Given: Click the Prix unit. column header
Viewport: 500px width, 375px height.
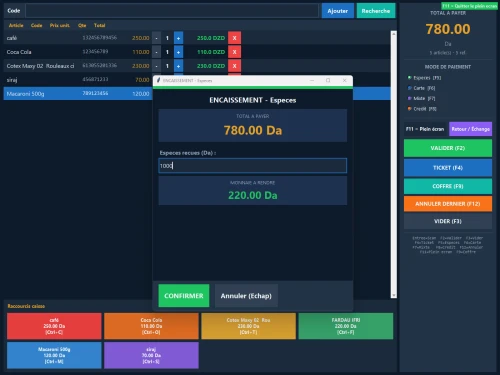Looking at the screenshot, I should point(60,25).
